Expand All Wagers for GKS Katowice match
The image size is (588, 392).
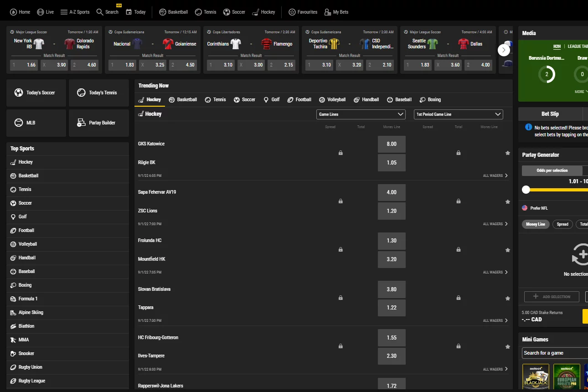point(495,175)
